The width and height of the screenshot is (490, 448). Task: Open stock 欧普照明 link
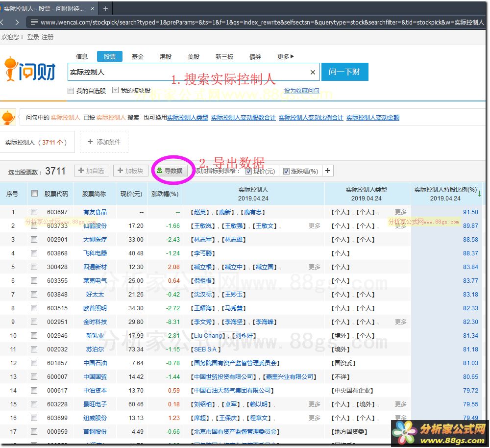pos(95,308)
